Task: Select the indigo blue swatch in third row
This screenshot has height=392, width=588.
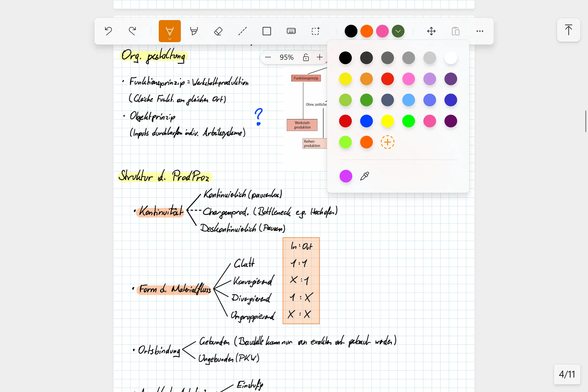Action: point(451,100)
